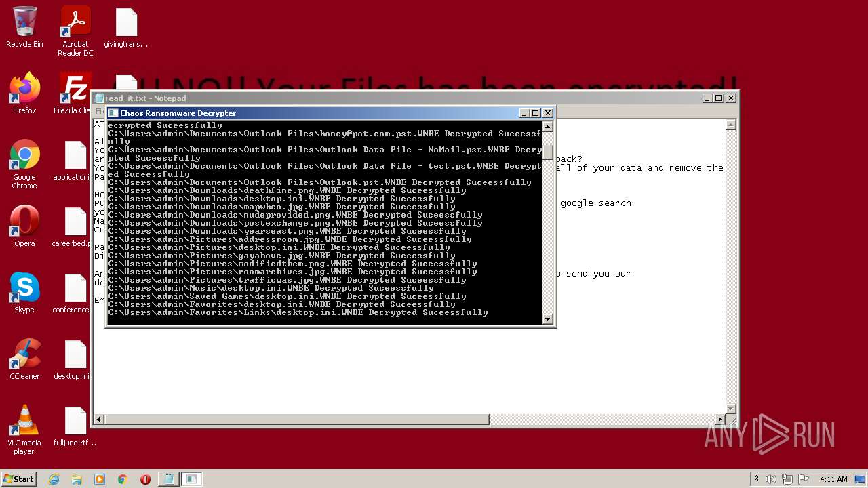Viewport: 868px width, 488px height.
Task: Open the Recycle Bin desktop icon
Action: click(24, 27)
